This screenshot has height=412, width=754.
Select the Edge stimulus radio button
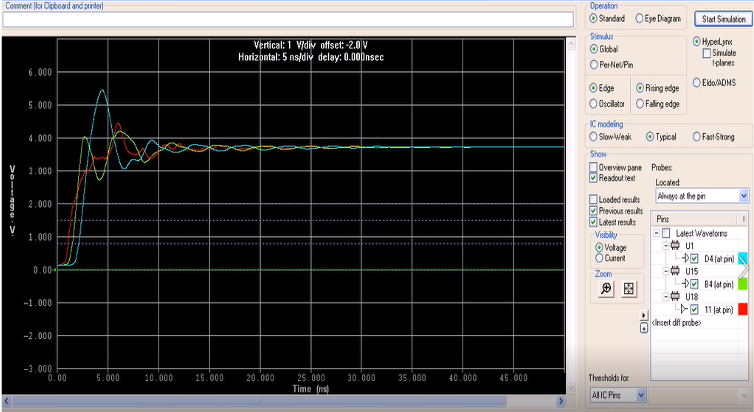[593, 88]
